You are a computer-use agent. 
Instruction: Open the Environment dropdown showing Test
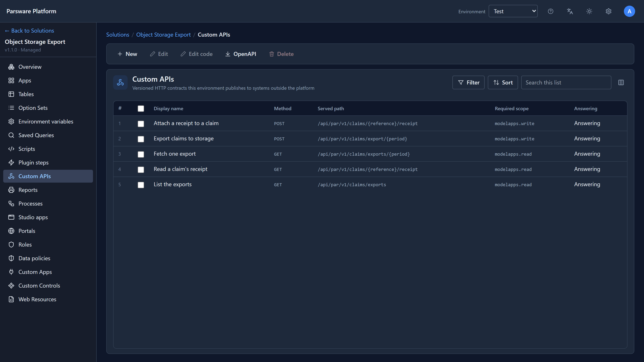(x=513, y=11)
